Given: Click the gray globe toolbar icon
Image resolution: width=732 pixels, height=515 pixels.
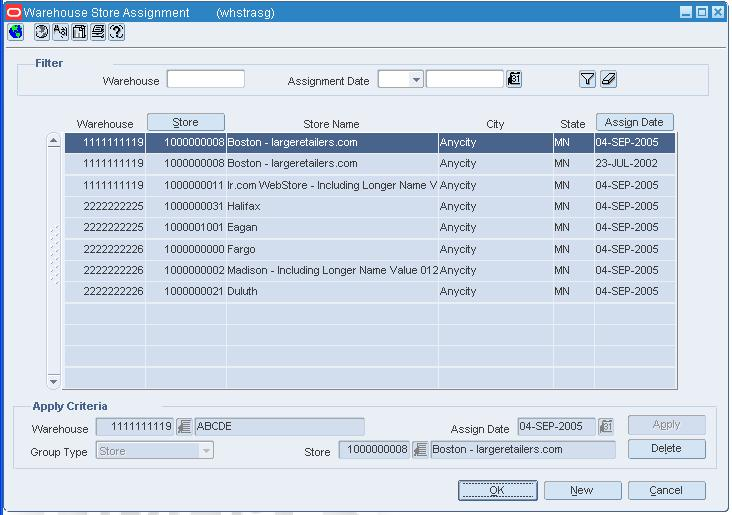Looking at the screenshot, I should coord(42,32).
